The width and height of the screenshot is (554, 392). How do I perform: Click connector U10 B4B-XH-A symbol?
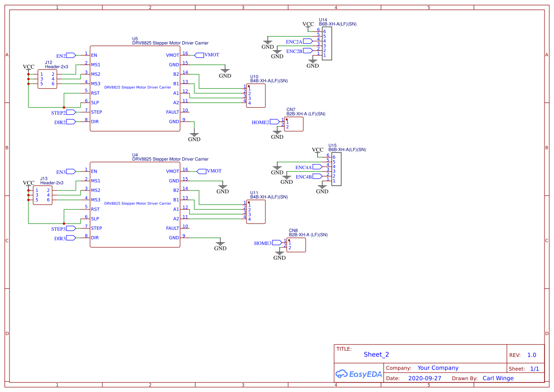[255, 95]
